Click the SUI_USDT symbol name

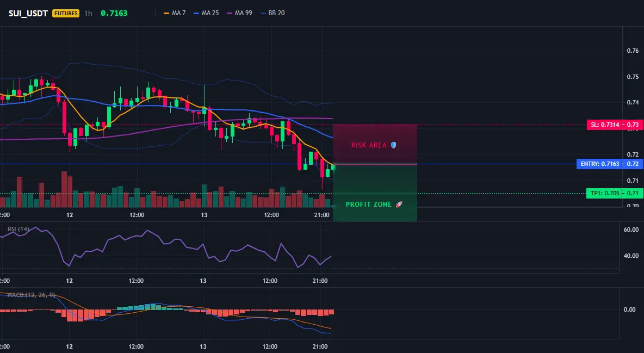pos(28,13)
